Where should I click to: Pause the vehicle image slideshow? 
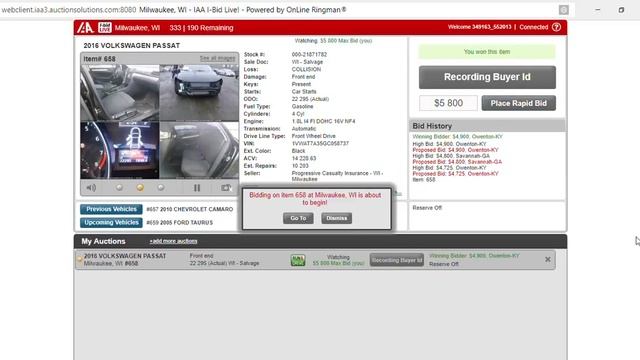[197, 188]
